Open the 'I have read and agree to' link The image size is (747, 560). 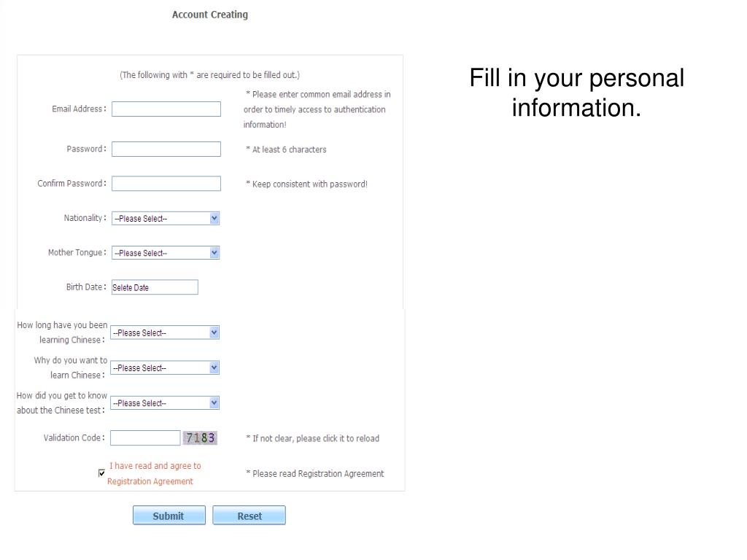(x=155, y=466)
